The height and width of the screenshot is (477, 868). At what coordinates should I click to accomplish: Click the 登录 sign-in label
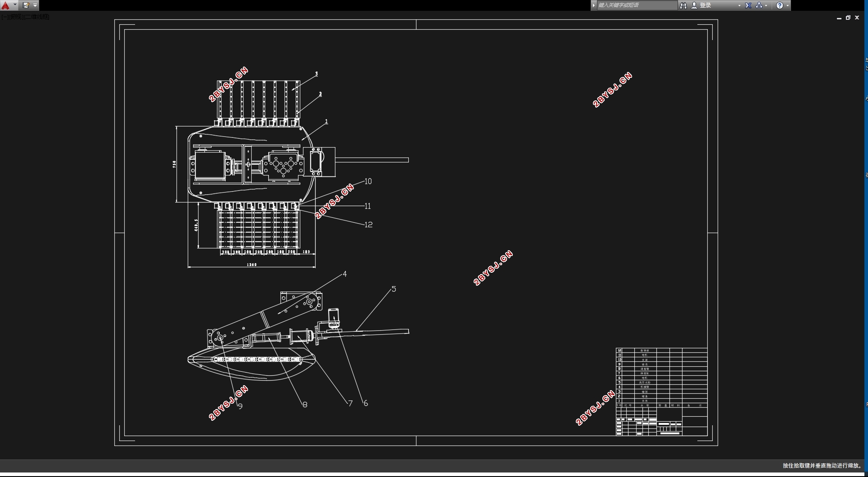(x=705, y=5)
